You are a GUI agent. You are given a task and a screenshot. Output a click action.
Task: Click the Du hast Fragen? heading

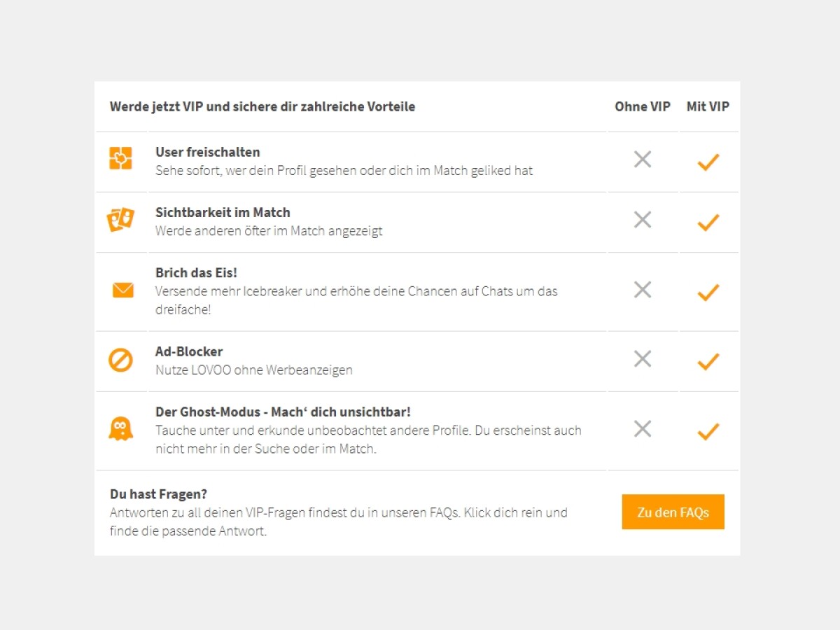click(158, 494)
